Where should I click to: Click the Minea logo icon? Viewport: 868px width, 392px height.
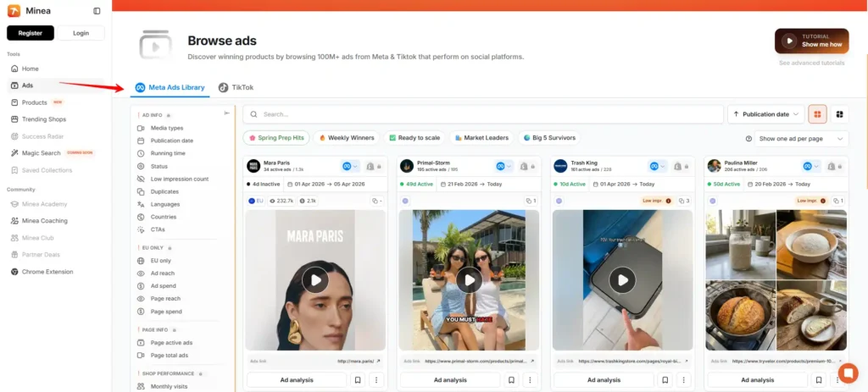pos(14,11)
